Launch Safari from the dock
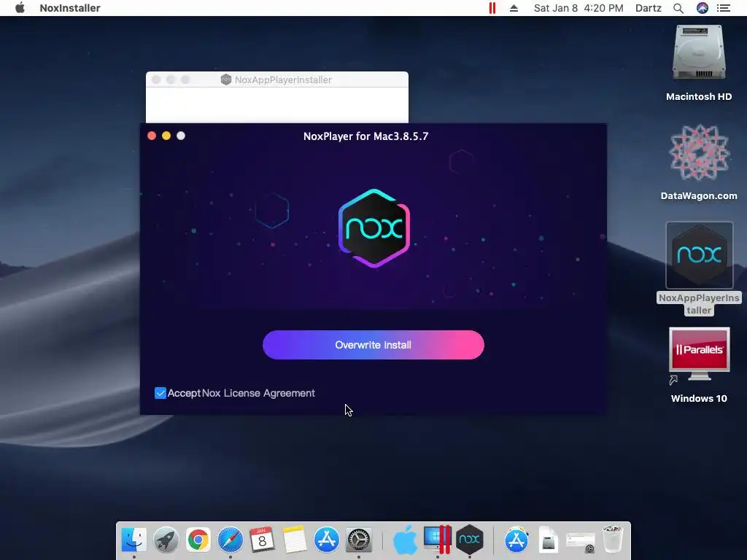 point(230,540)
